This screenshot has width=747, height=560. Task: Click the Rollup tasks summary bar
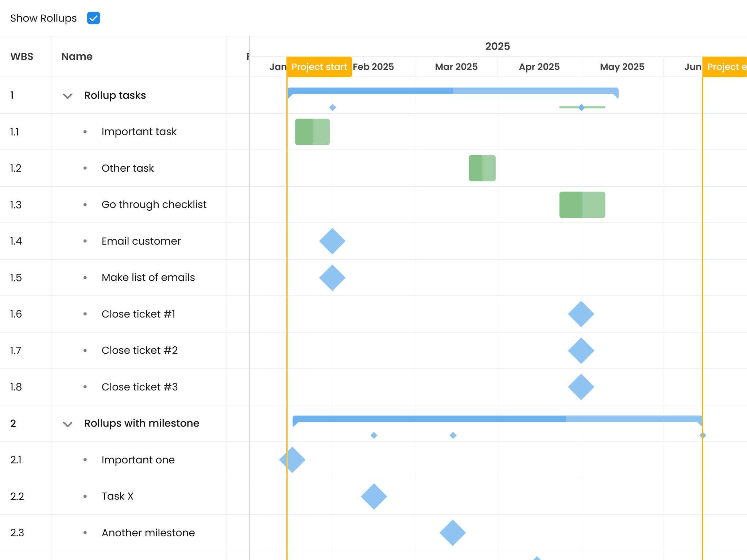(x=452, y=91)
